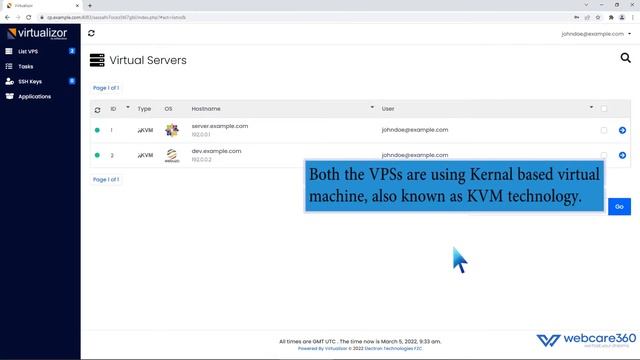This screenshot has width=640, height=360.
Task: Click browser forward button
Action: 18,18
